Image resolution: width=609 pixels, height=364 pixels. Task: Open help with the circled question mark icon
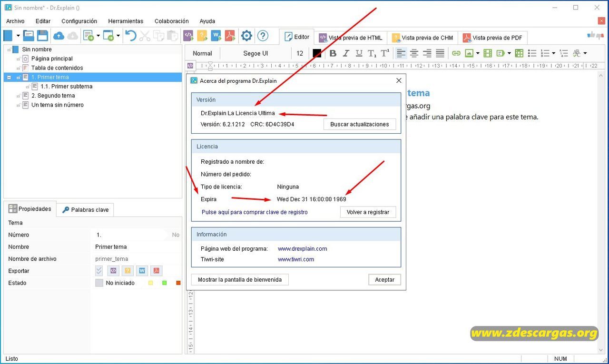coord(263,36)
